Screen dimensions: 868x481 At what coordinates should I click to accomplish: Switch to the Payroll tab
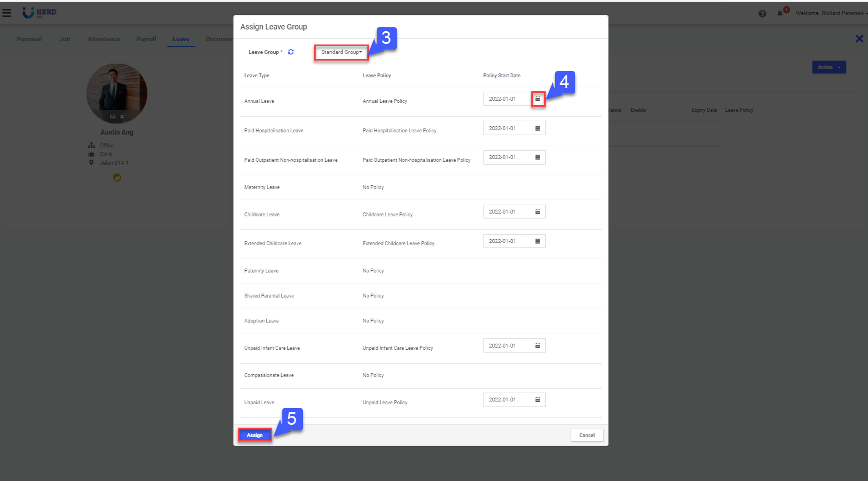click(146, 39)
